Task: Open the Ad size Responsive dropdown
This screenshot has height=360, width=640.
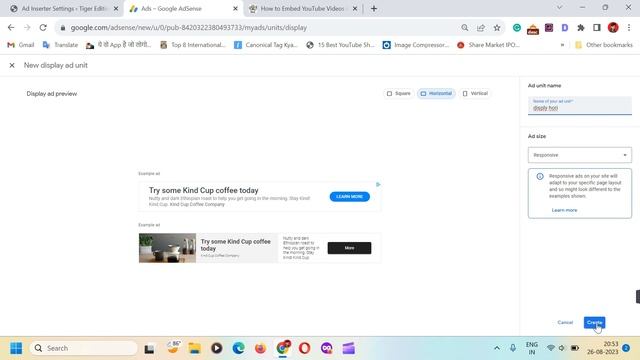Action: [x=580, y=155]
